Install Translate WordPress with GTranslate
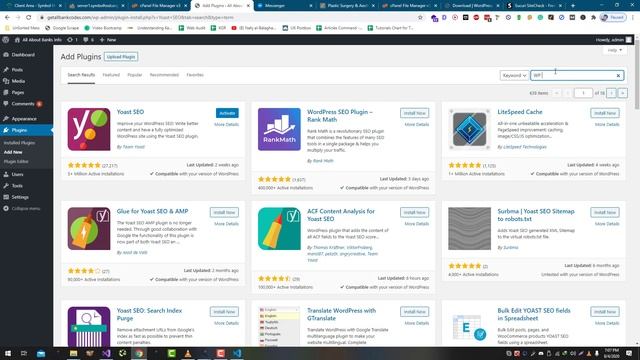This screenshot has height=360, width=640. (414, 312)
